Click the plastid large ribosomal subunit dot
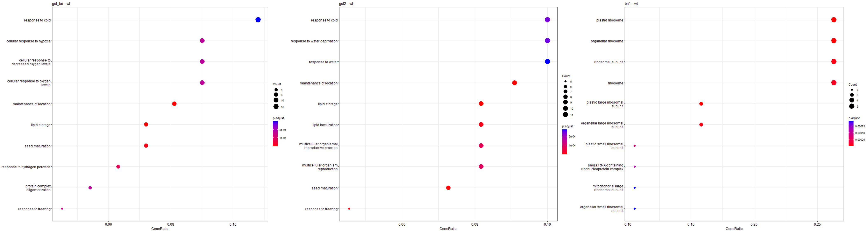This screenshot has width=868, height=232. 701,104
